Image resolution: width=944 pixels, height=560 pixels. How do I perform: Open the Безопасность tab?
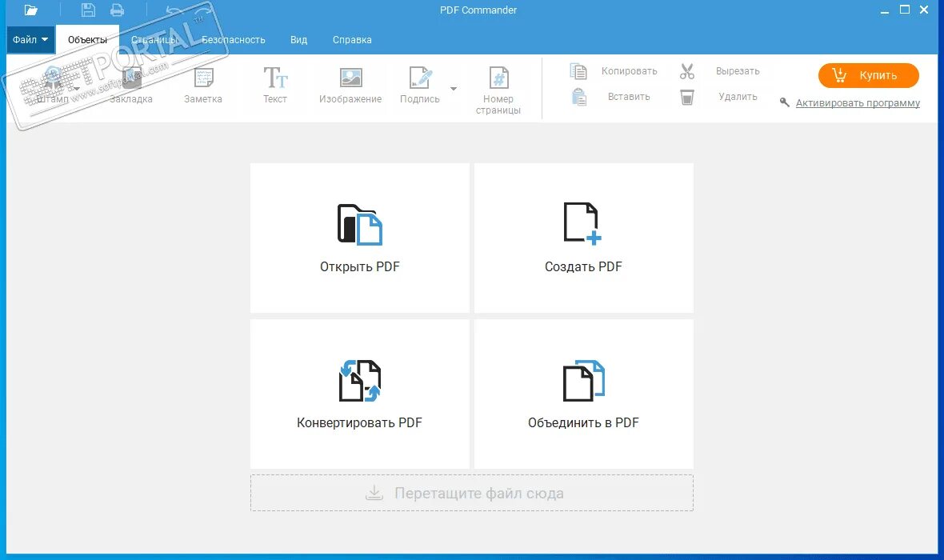pyautogui.click(x=234, y=40)
